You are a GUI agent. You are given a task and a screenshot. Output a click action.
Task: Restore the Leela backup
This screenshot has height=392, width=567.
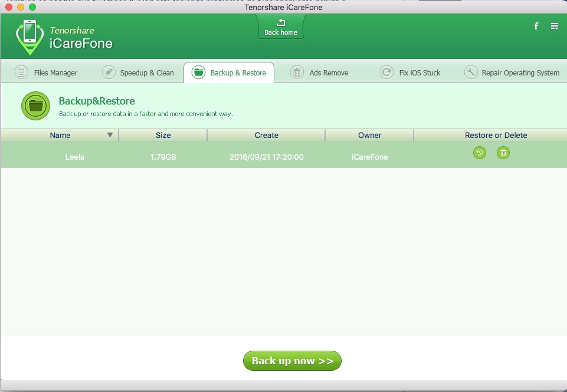tap(480, 153)
